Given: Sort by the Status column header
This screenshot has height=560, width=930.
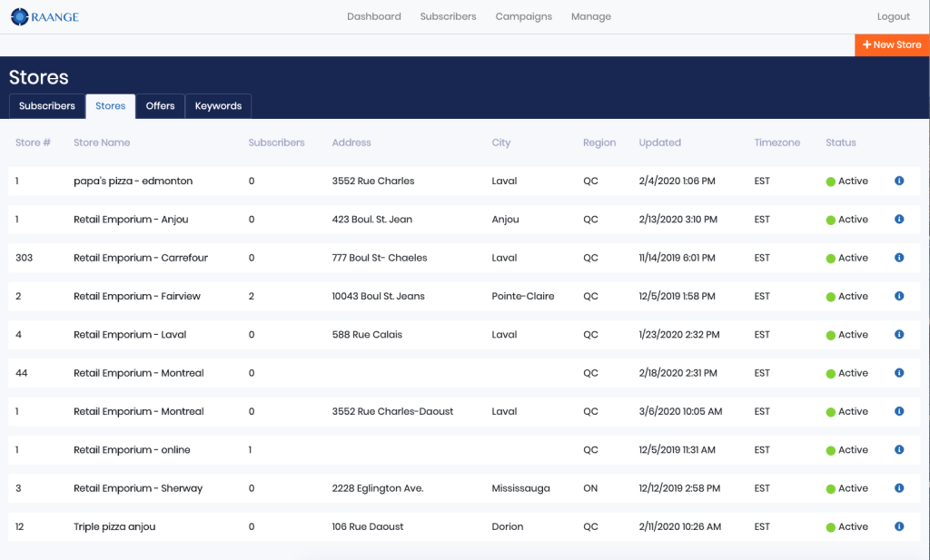Looking at the screenshot, I should click(840, 142).
